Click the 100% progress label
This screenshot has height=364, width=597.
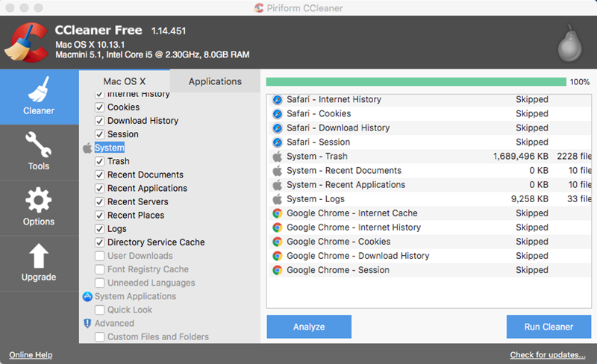coord(580,82)
